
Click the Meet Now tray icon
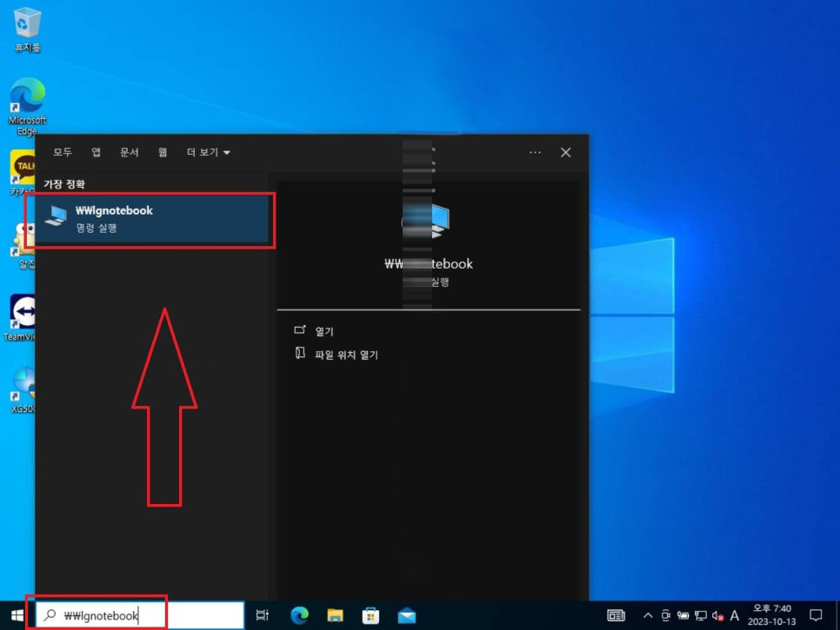(665, 615)
